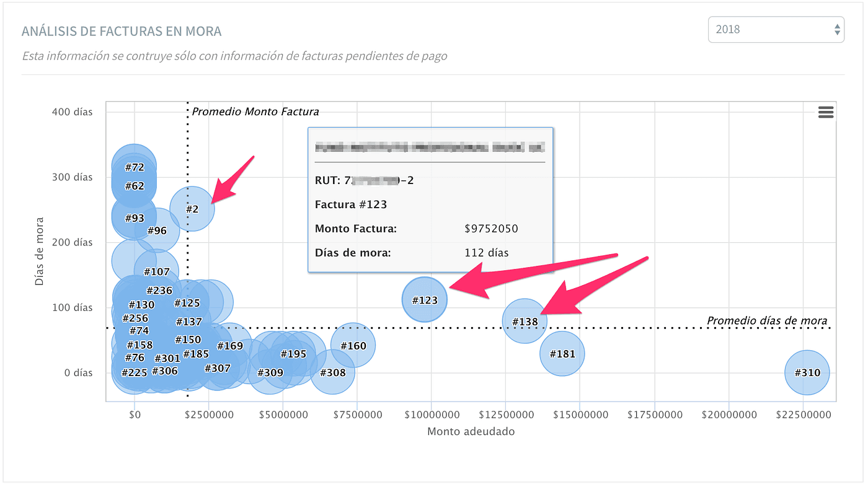The width and height of the screenshot is (868, 487).
Task: Click the 'ANÁLISIS DE FACTURAS EN MORA' heading
Action: point(122,31)
